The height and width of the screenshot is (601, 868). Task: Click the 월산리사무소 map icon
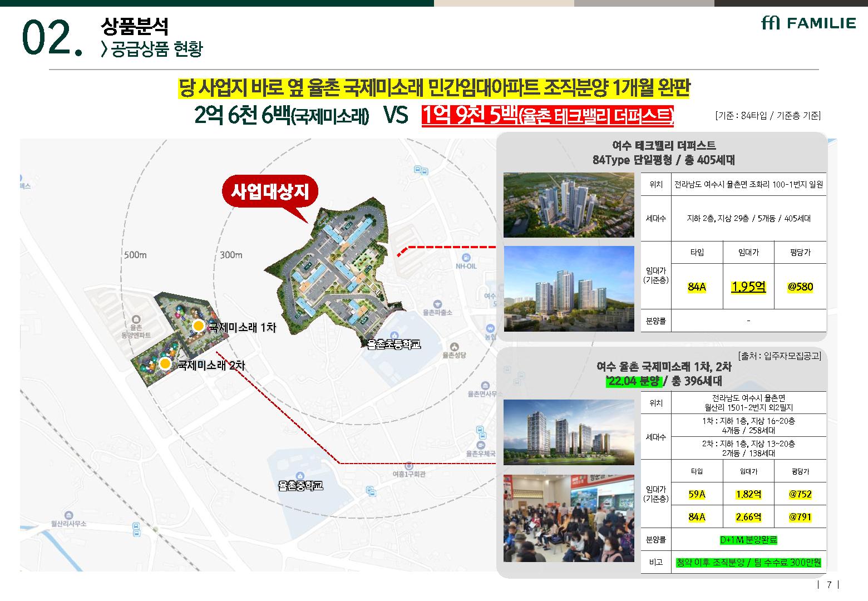point(68,515)
